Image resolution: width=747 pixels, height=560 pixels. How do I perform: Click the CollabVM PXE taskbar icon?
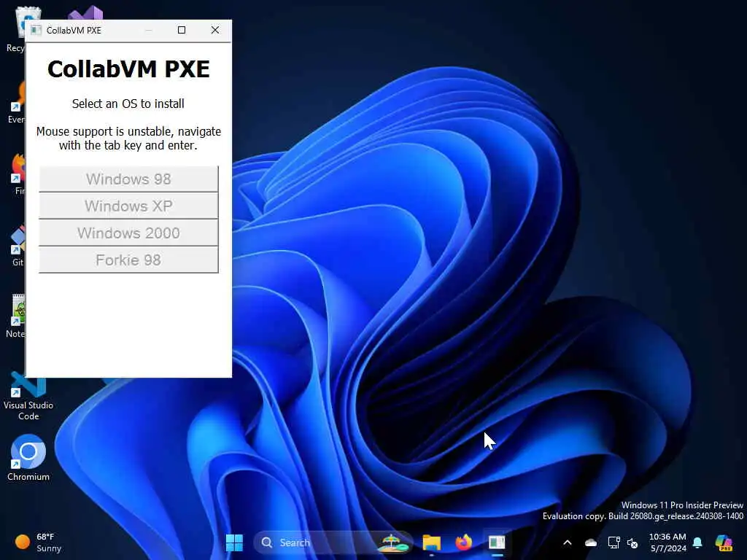(x=496, y=542)
